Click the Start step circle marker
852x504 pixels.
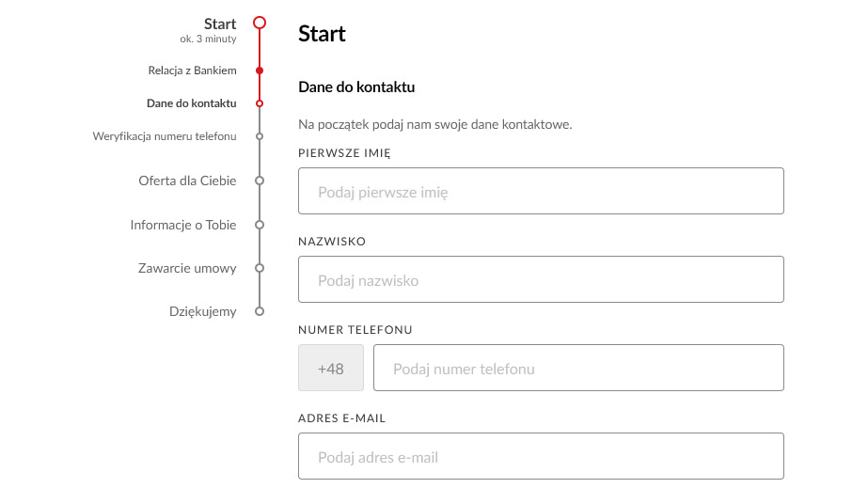coord(260,23)
